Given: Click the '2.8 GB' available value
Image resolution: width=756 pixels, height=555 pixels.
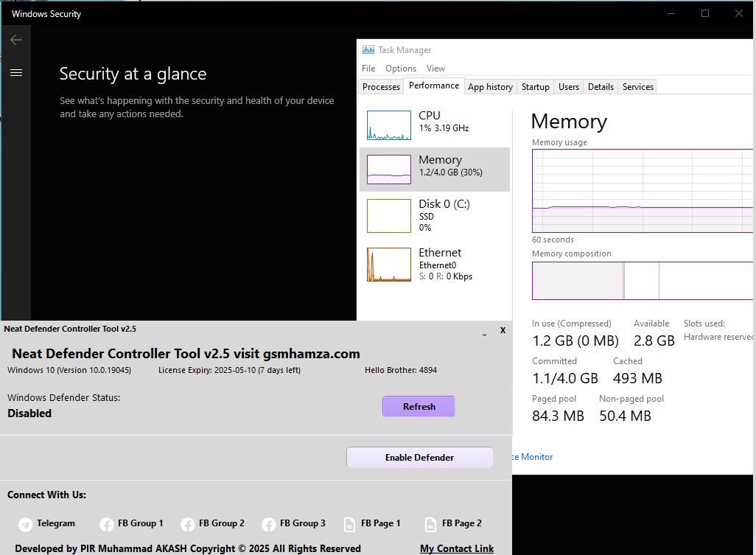Looking at the screenshot, I should 654,341.
